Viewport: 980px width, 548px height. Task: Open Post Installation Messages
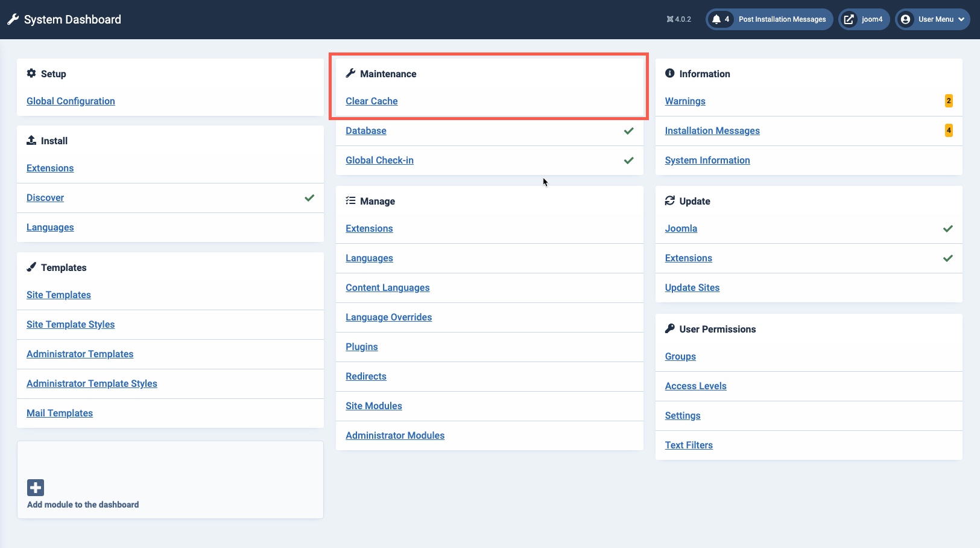(x=782, y=19)
